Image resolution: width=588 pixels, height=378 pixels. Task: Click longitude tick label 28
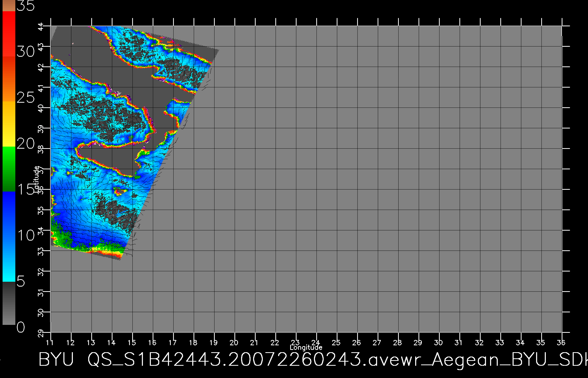point(398,343)
